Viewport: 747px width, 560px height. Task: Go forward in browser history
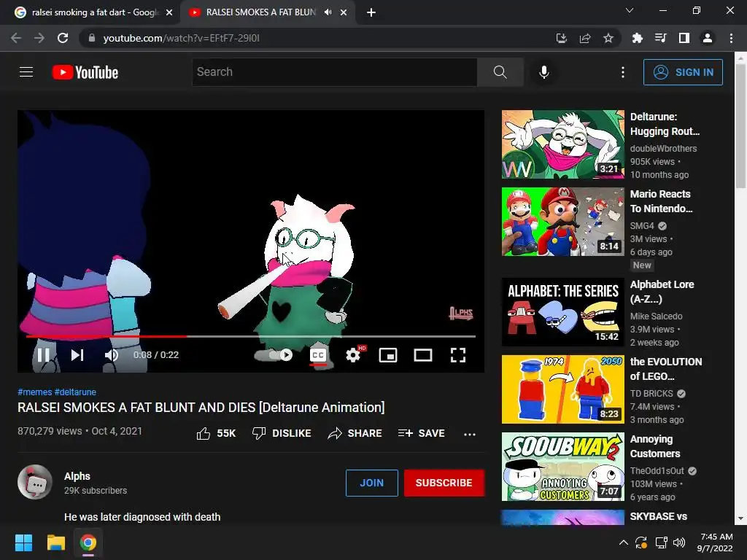coord(39,38)
